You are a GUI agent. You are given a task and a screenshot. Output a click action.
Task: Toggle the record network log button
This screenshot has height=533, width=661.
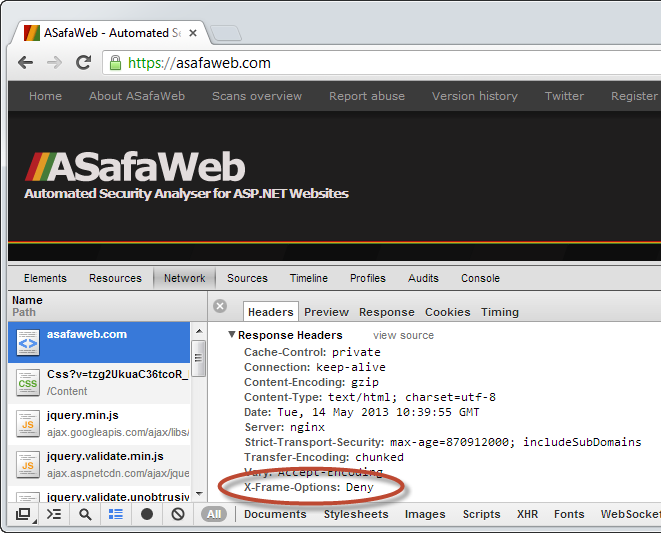pos(147,514)
